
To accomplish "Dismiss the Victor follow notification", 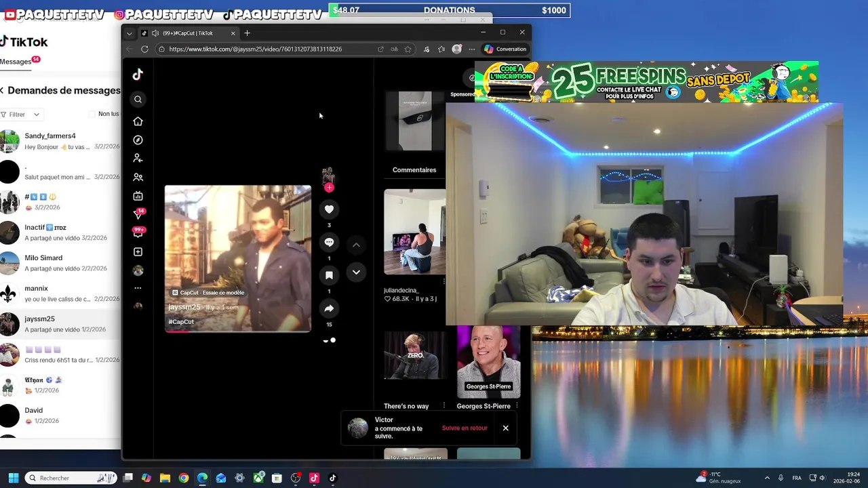I will pos(505,428).
